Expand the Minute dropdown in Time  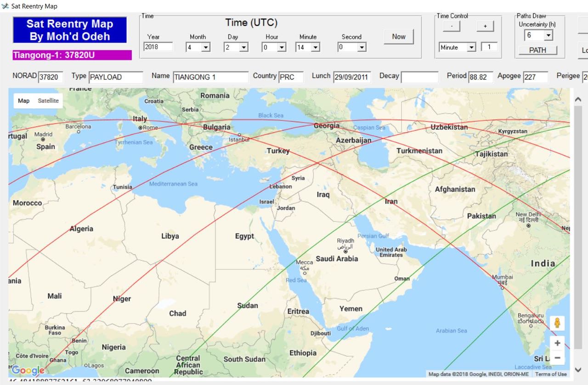[315, 47]
